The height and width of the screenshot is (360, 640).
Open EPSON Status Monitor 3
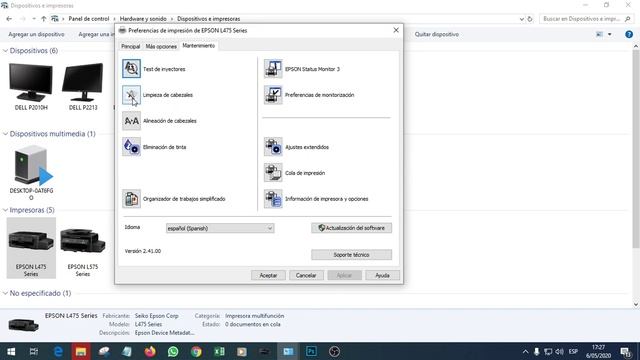point(273,69)
